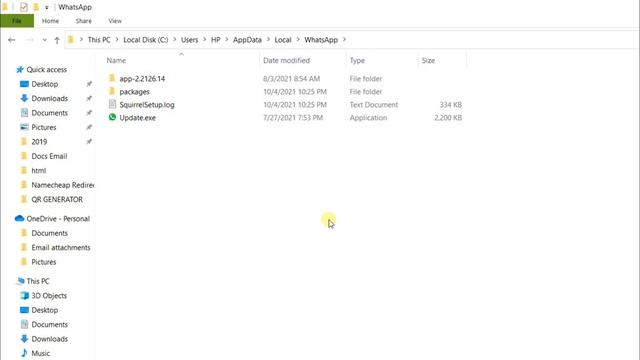Click the Music note icon
640x360 pixels.
[24, 353]
